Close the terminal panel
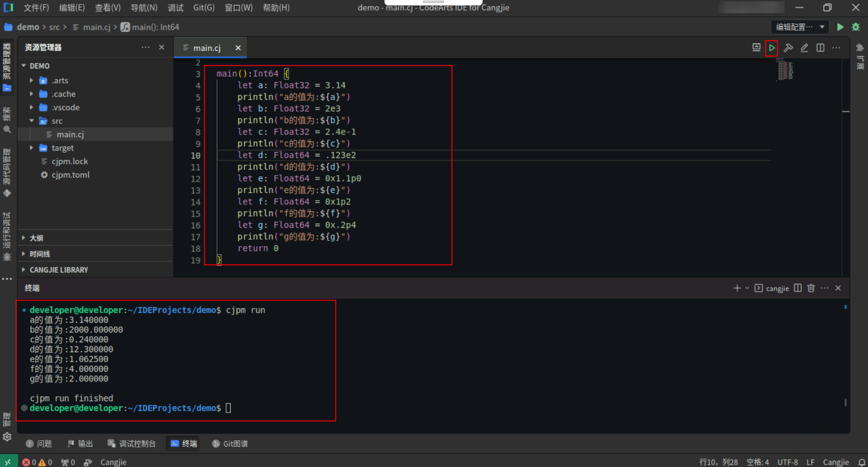868x467 pixels. tap(838, 288)
